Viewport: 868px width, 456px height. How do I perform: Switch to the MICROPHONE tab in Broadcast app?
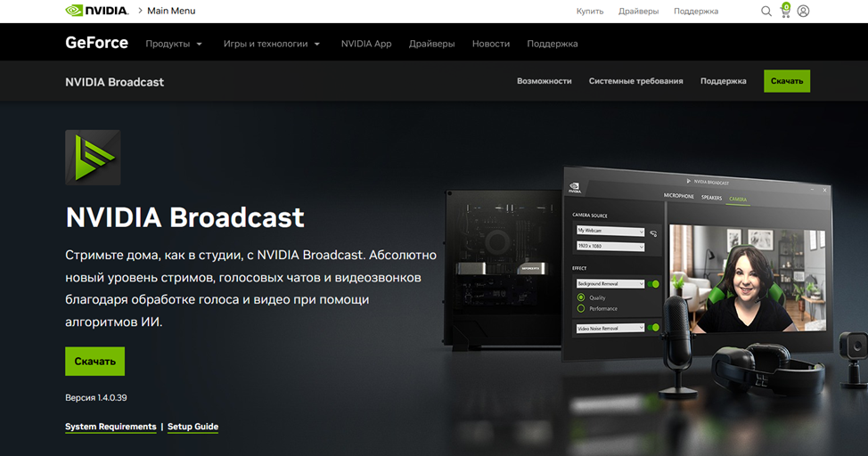(x=679, y=196)
